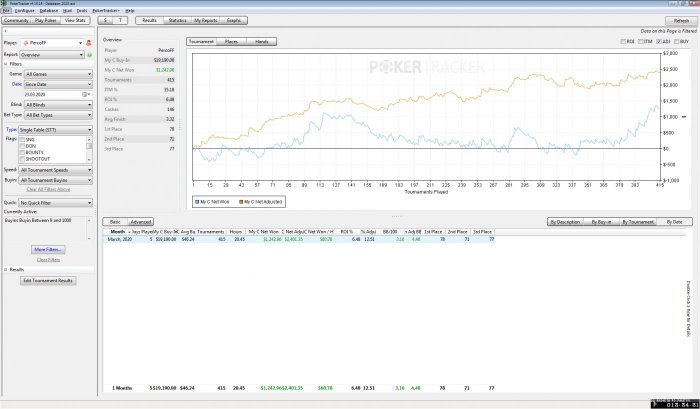Viewport: 700px width, 409px height.
Task: Toggle the ADJ graph checkbox
Action: [x=659, y=42]
